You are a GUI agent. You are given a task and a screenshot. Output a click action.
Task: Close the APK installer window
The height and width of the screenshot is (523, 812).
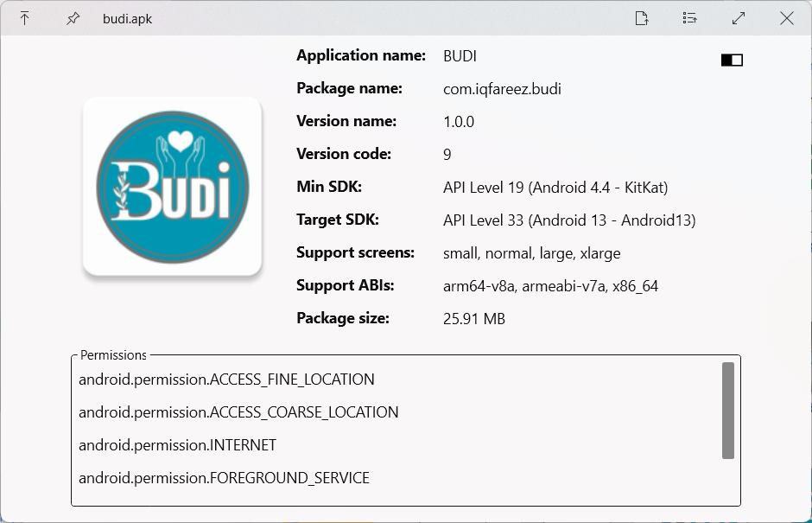787,17
